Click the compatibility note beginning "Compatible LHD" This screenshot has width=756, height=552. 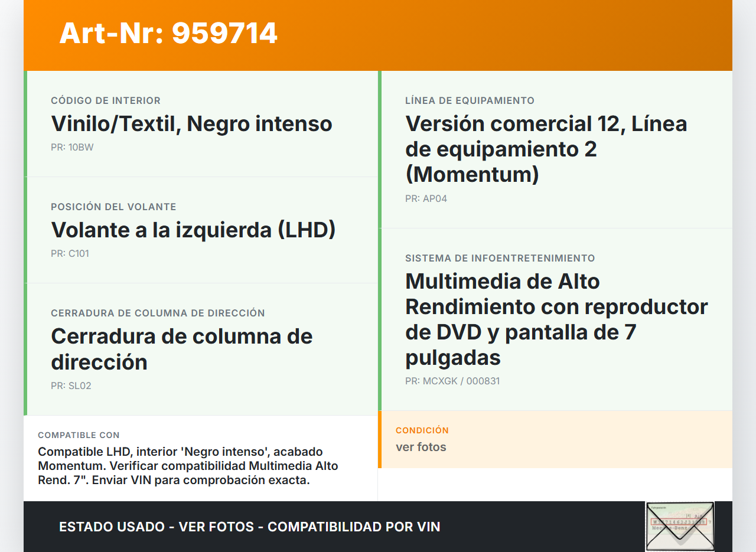pos(188,466)
